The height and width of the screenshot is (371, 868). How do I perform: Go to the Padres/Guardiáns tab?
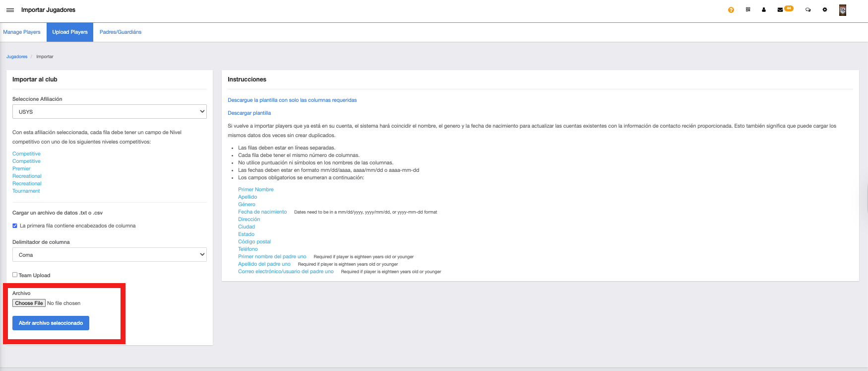tap(121, 32)
